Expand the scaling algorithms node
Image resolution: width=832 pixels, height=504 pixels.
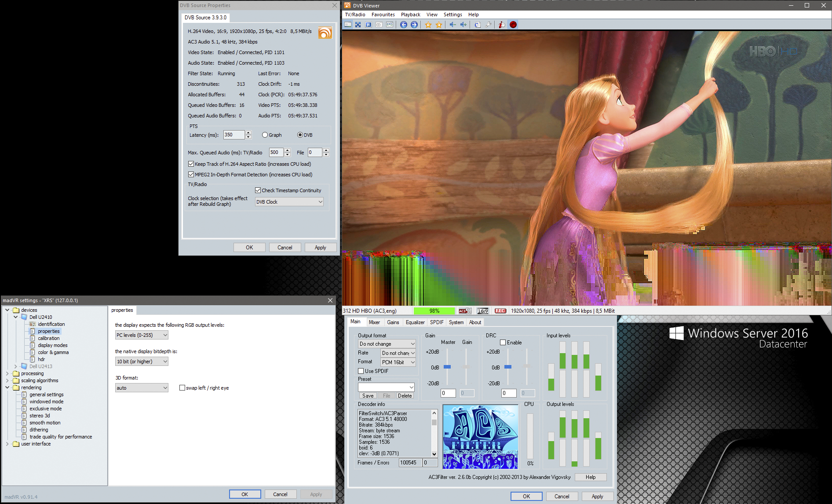pyautogui.click(x=7, y=380)
